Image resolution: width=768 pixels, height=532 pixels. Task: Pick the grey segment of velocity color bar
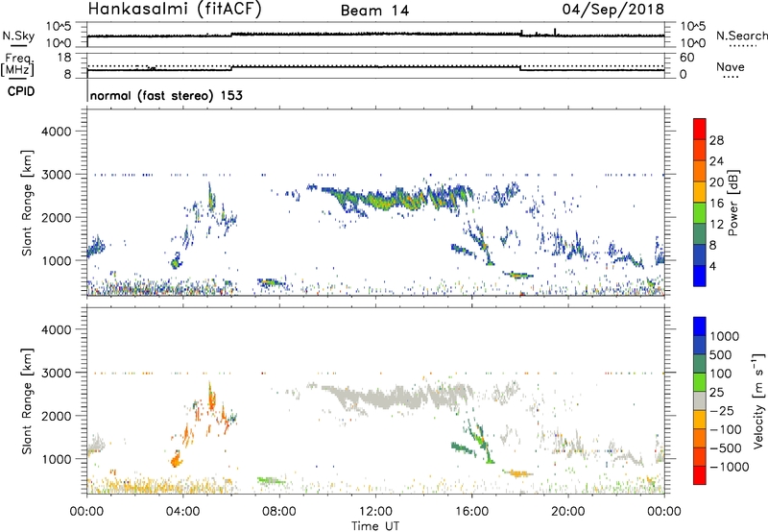pyautogui.click(x=700, y=401)
